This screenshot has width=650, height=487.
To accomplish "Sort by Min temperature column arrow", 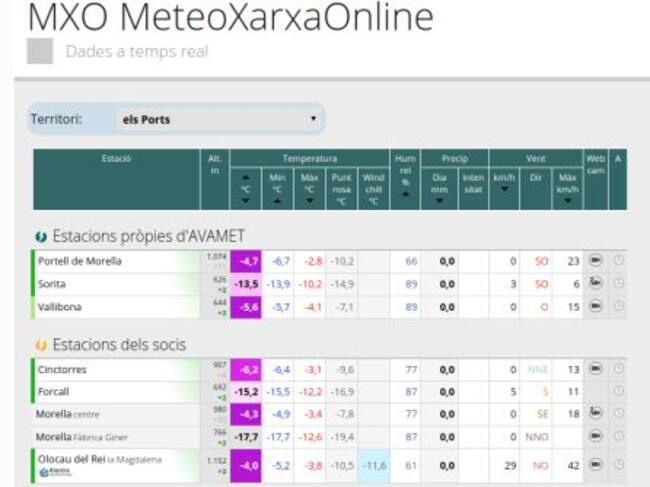I will pos(277,200).
